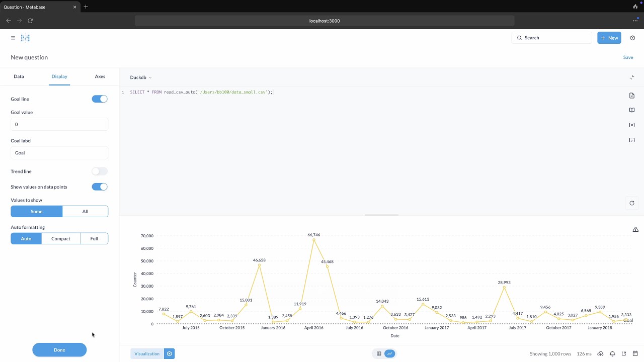Open the sidebar hamburger menu
Image resolution: width=644 pixels, height=362 pixels.
click(13, 38)
